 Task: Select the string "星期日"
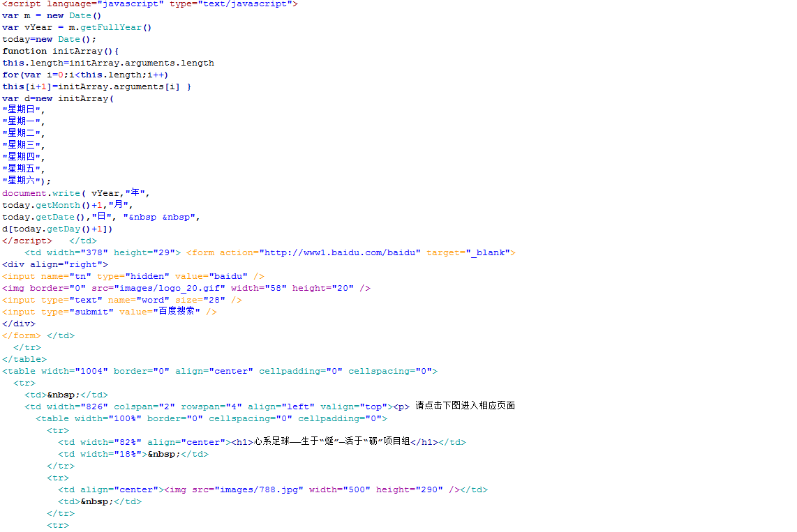pos(22,109)
